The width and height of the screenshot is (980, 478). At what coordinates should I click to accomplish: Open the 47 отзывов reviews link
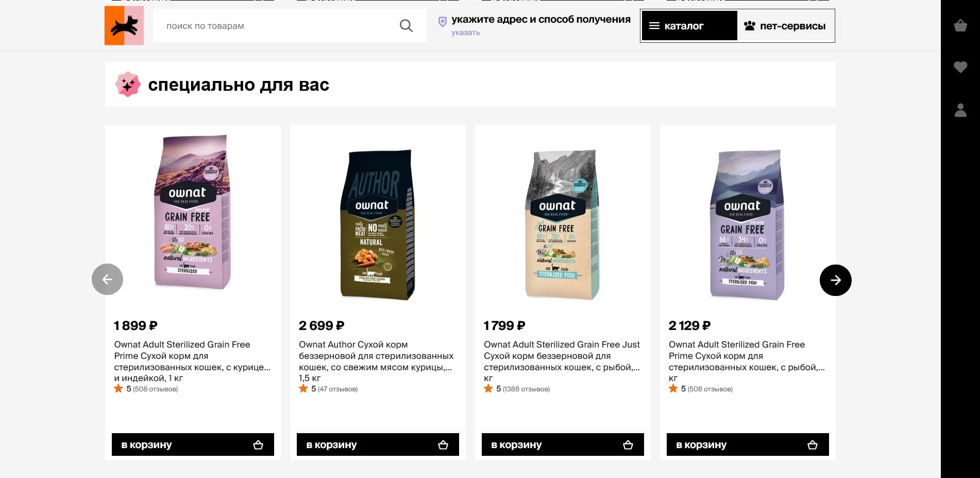pyautogui.click(x=337, y=389)
